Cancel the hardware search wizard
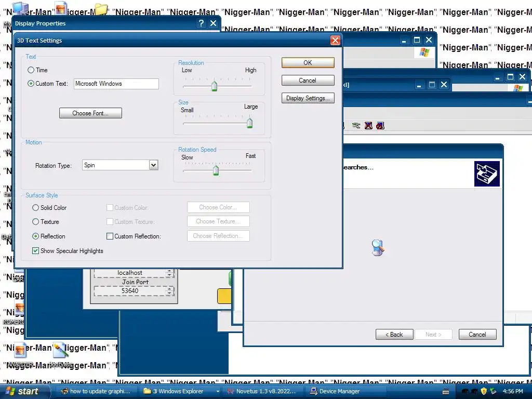This screenshot has width=532, height=399. 477,335
